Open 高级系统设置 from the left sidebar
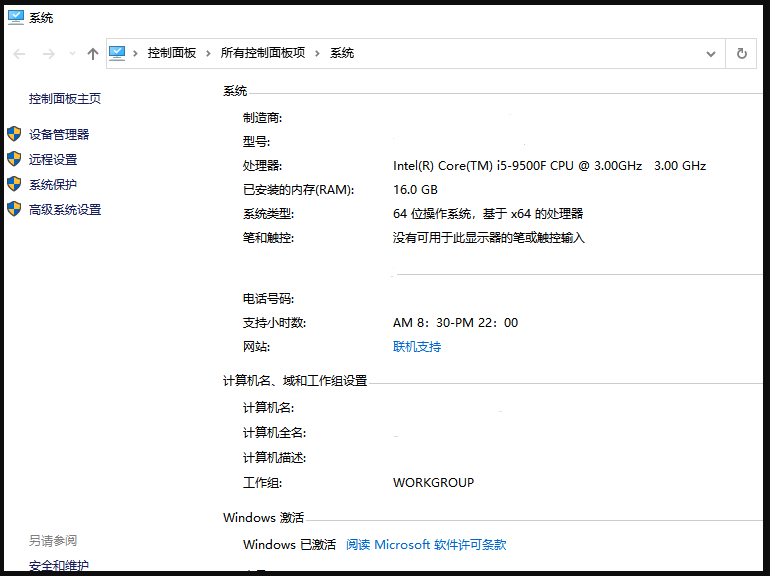Screen dimensions: 770x576 [65, 210]
